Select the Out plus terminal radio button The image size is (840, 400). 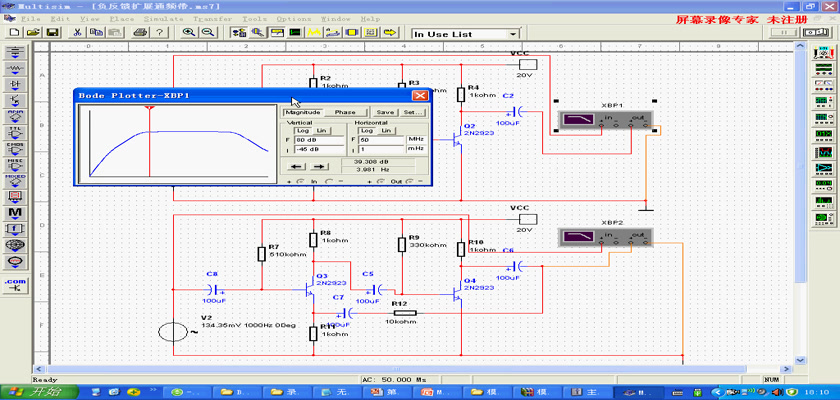coord(380,182)
